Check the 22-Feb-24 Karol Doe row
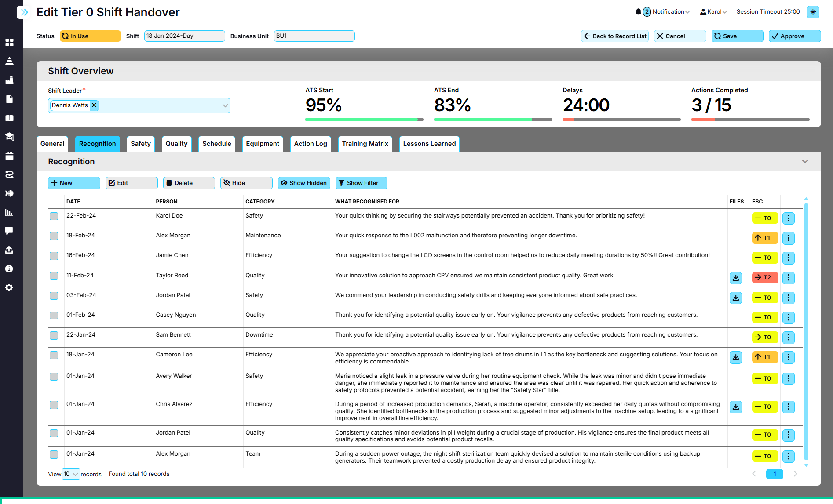833x504 pixels. (54, 216)
